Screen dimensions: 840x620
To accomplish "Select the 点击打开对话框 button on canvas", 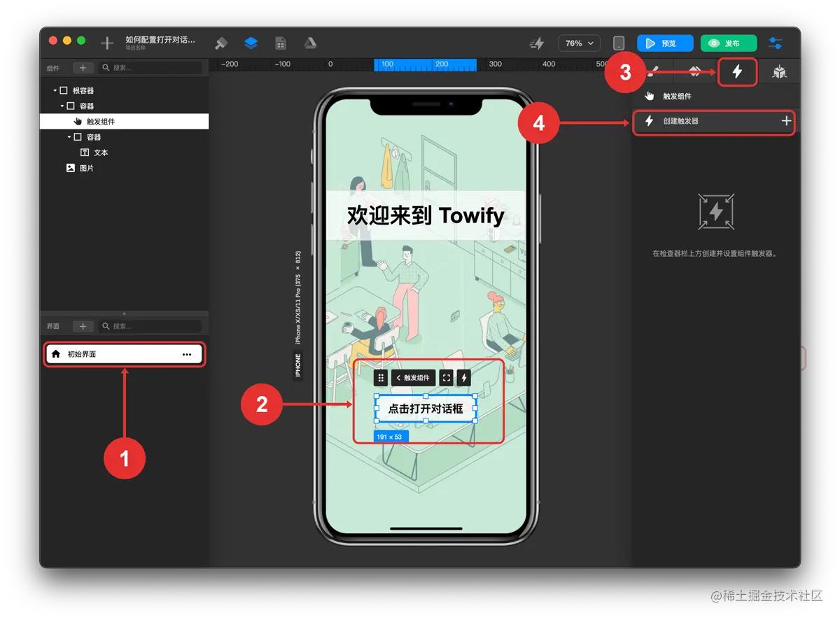I will click(x=426, y=409).
